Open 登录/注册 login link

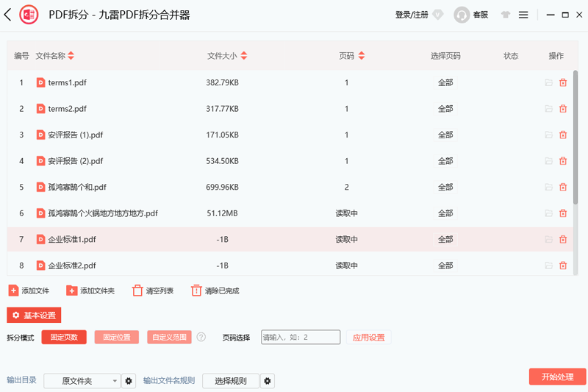tap(412, 15)
